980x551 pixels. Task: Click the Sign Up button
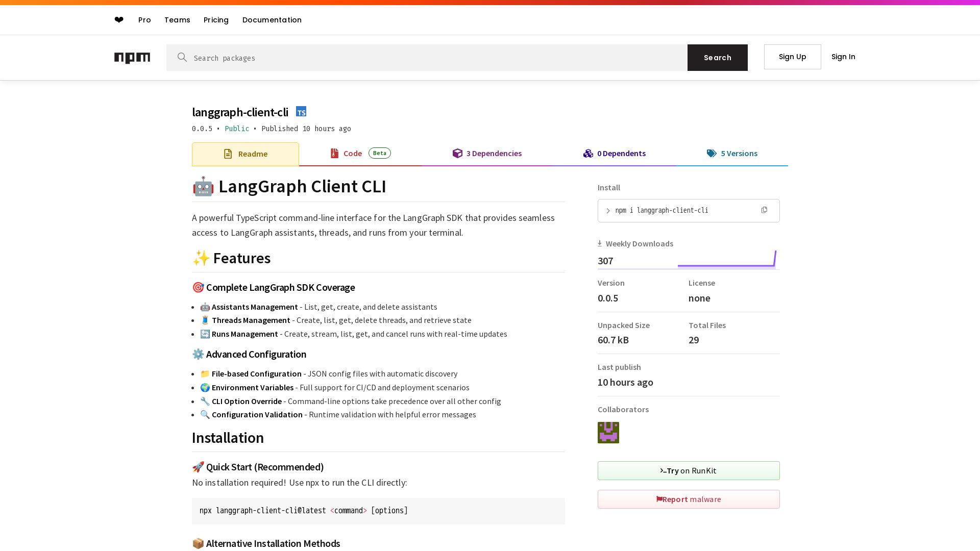click(x=793, y=57)
